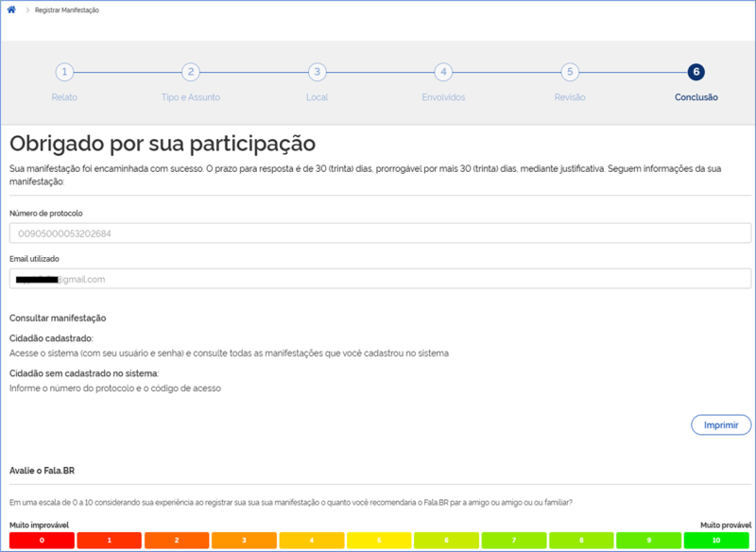
Task: Select step 2 Tipo e Assunto circle
Action: 190,72
